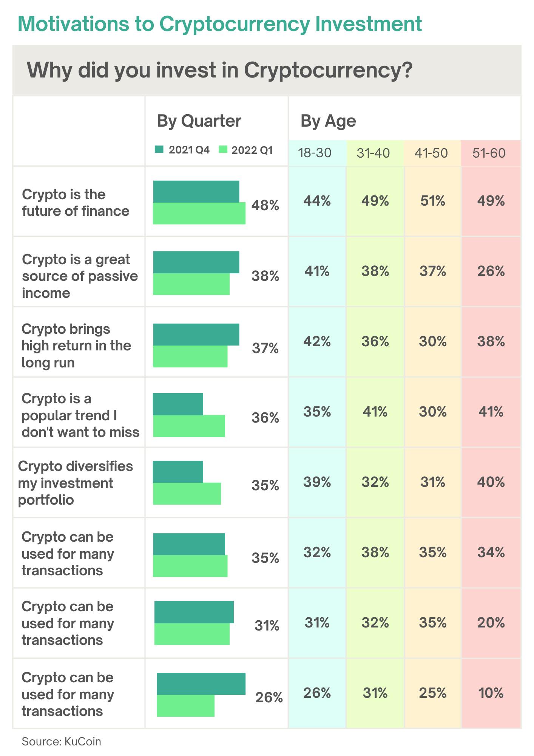Click the 2022 Q1 bar for popular trend
534x756 pixels.
click(189, 426)
